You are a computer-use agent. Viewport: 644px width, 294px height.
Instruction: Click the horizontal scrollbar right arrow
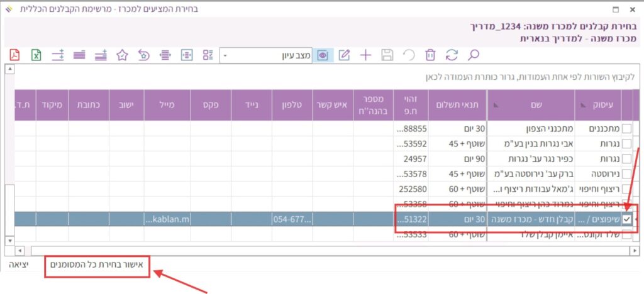(x=633, y=251)
